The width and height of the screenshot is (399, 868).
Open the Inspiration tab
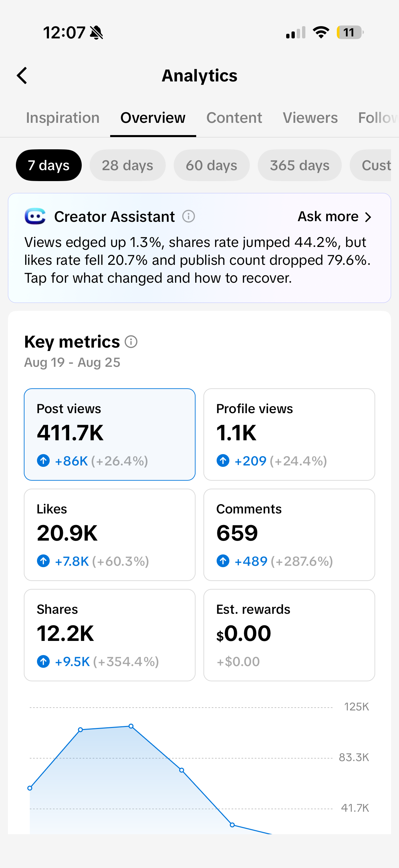(x=63, y=118)
